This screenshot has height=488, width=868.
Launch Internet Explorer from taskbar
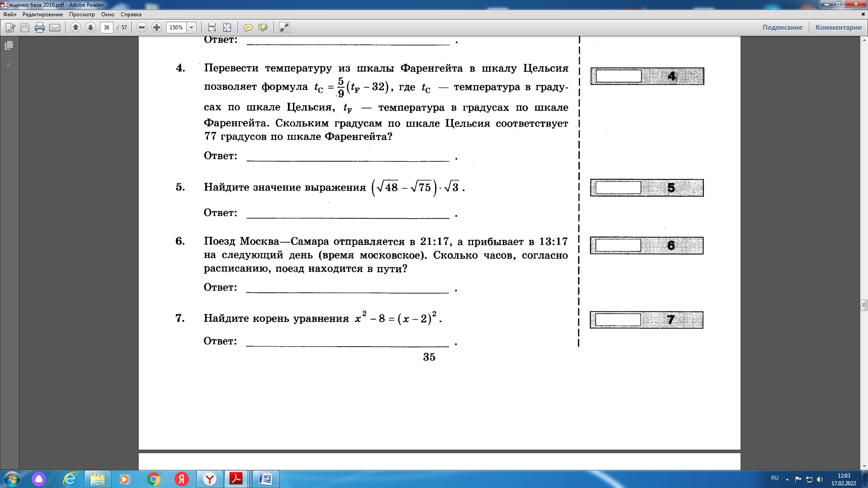(69, 479)
